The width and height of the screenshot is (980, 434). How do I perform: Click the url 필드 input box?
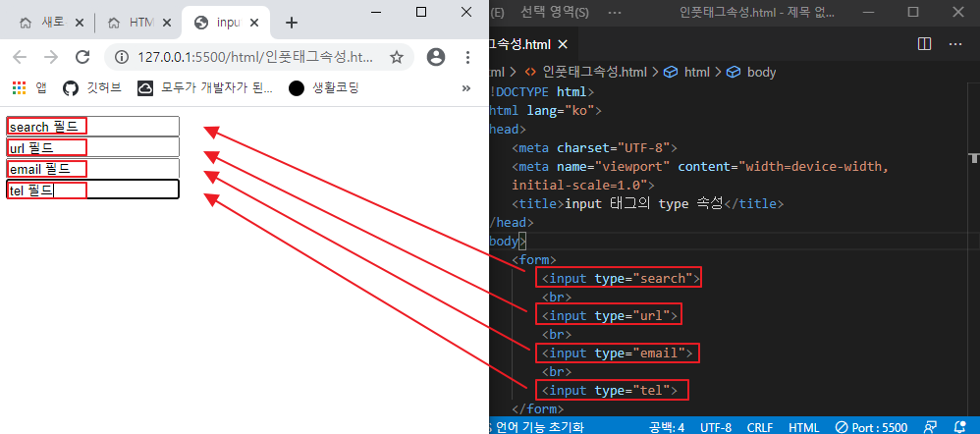(93, 147)
